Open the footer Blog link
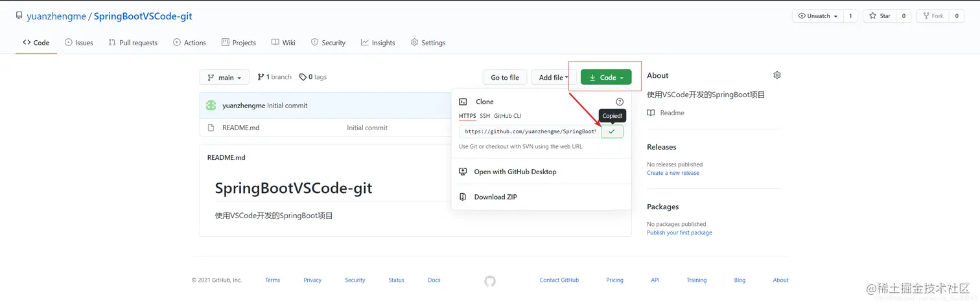Image resolution: width=980 pixels, height=305 pixels. point(740,280)
